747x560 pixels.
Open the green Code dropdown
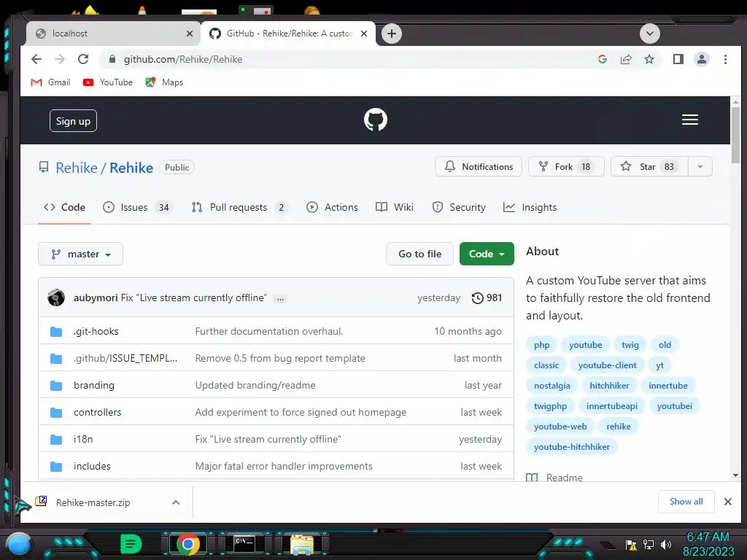coord(487,254)
